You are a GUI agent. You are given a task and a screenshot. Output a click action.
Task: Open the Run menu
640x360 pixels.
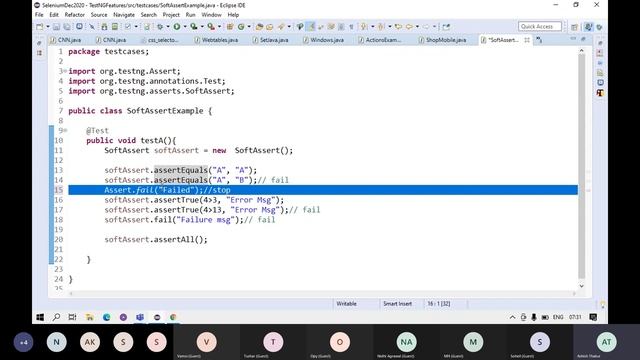(x=191, y=15)
